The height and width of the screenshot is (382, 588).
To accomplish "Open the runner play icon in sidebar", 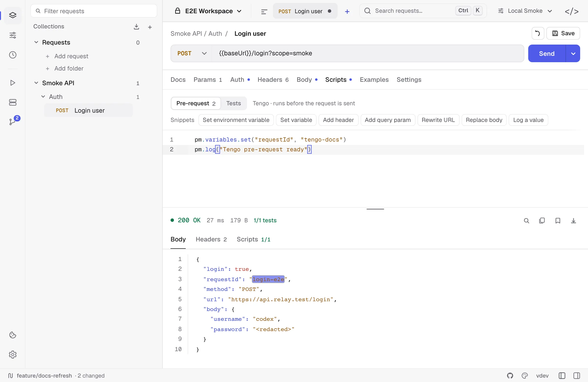I will (x=12, y=83).
